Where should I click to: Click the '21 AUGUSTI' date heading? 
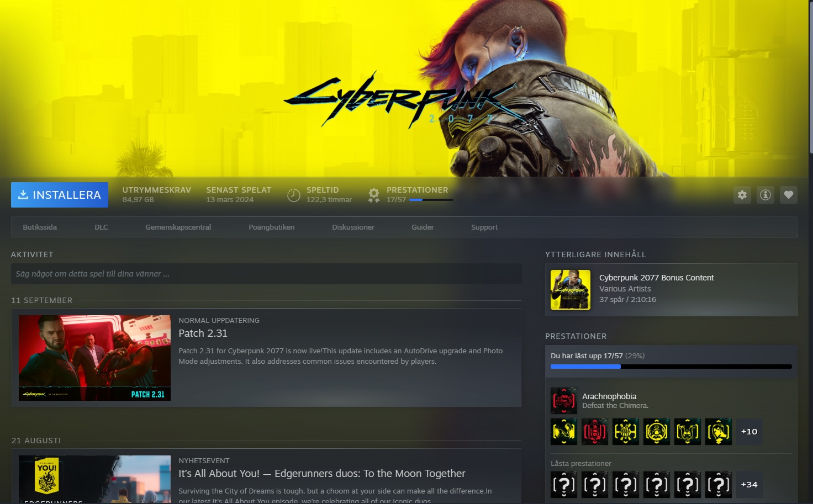click(x=36, y=441)
